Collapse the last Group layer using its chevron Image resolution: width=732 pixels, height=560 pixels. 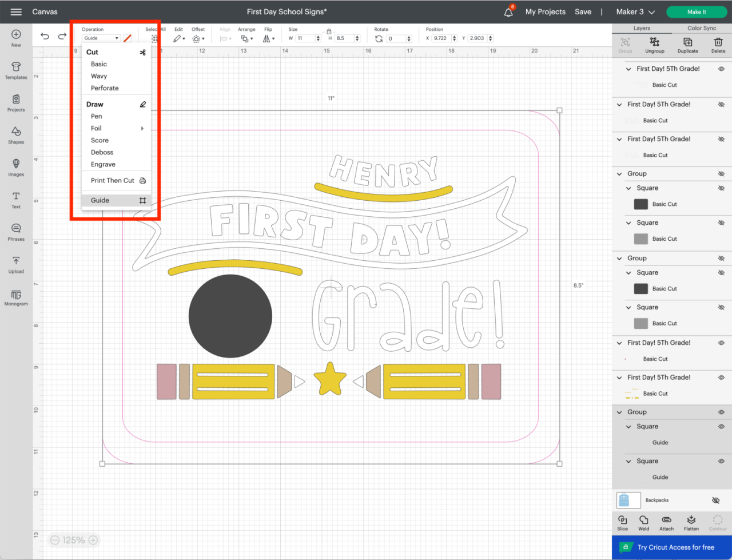(619, 412)
